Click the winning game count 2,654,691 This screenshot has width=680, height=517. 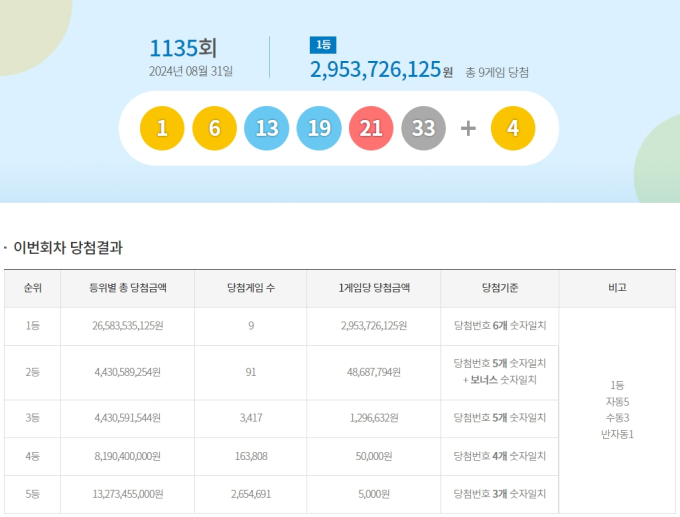[x=251, y=494]
